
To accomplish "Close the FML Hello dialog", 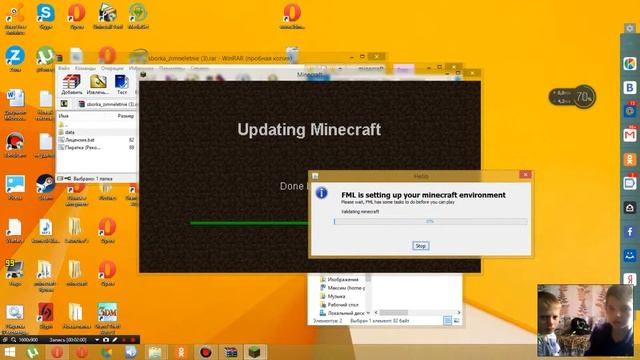I will coord(525,175).
